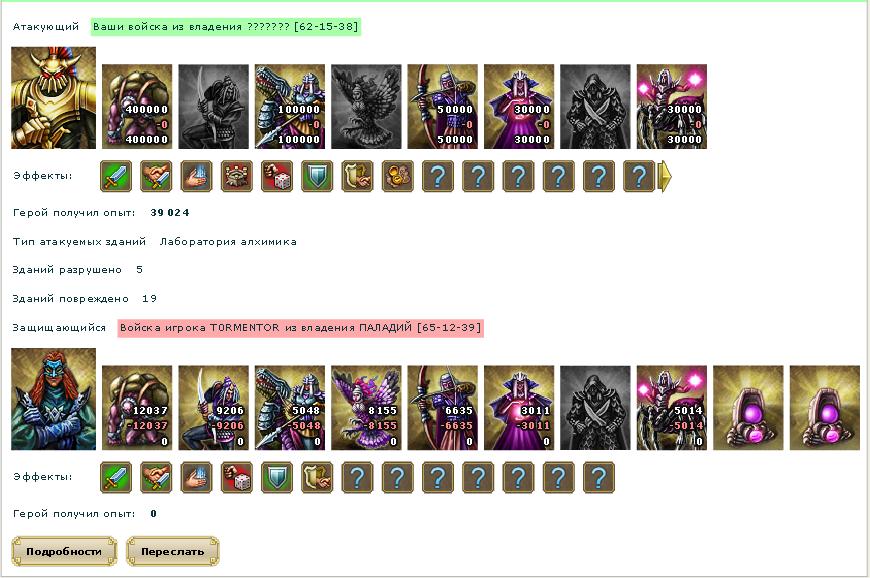Select defender's purple harpy unit with 8155
The image size is (870, 578).
(x=366, y=408)
